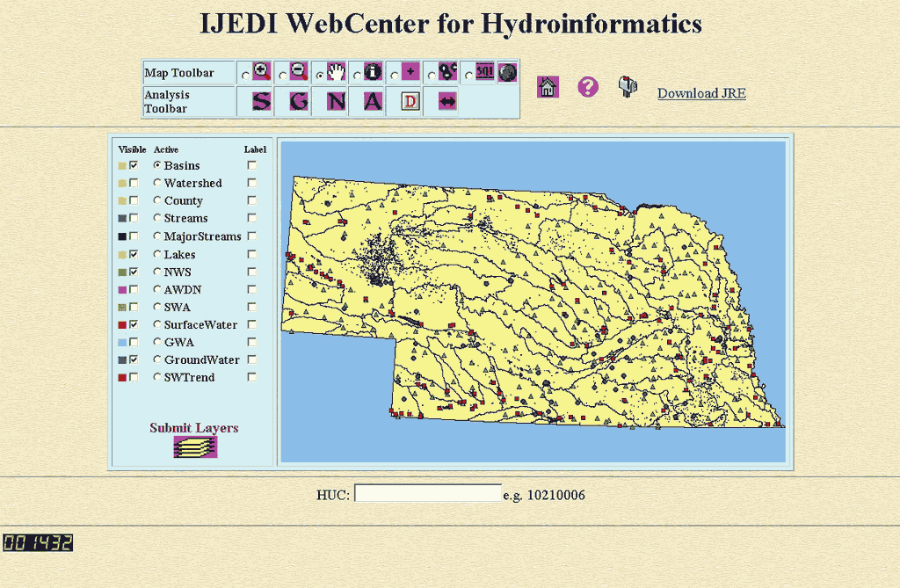900x588 pixels.
Task: Make Lakes the active layer
Action: (157, 254)
